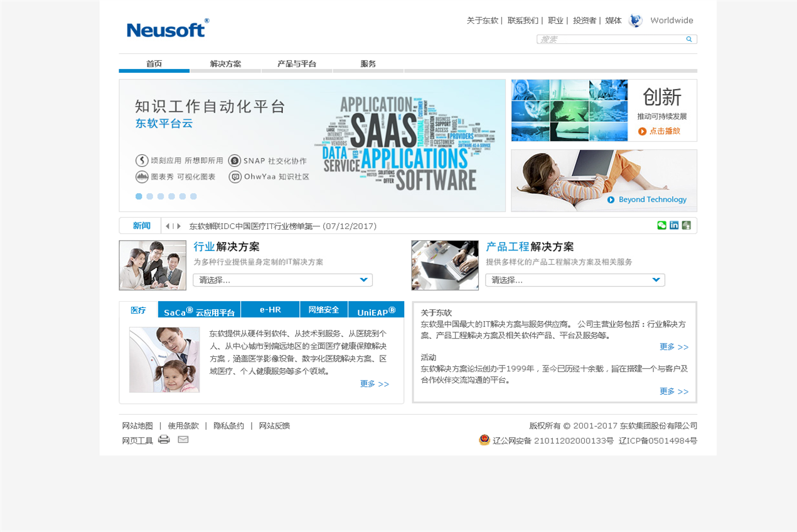Click the doctor and child thumbnail
This screenshot has height=532, width=797.
tap(164, 360)
